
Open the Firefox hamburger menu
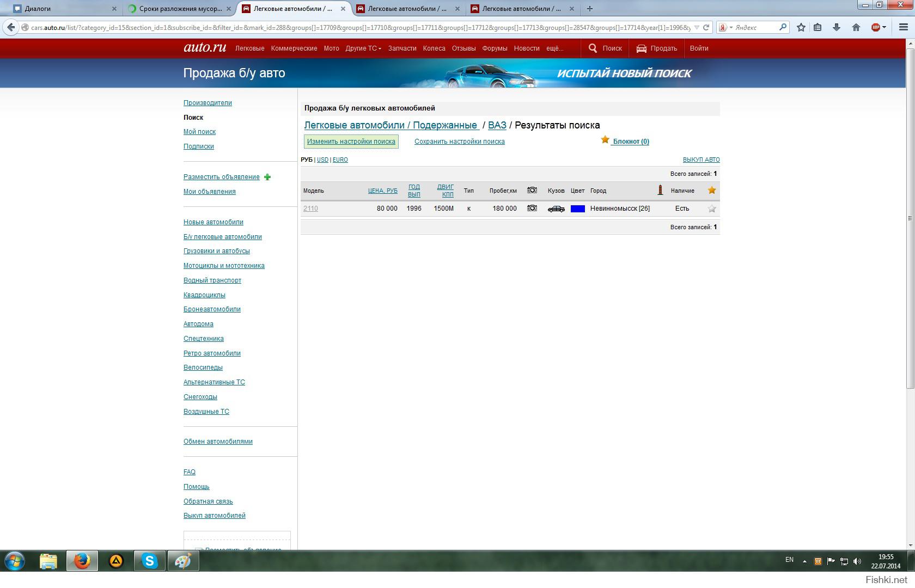(x=903, y=27)
